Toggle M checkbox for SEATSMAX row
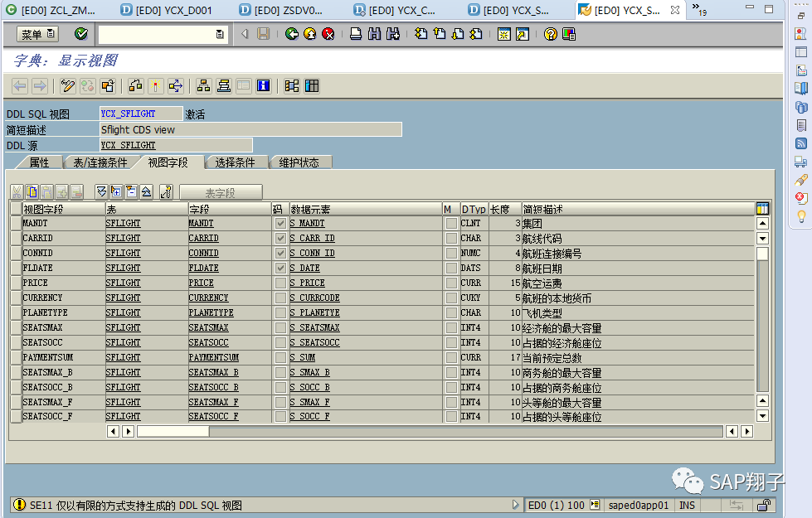 (x=451, y=328)
